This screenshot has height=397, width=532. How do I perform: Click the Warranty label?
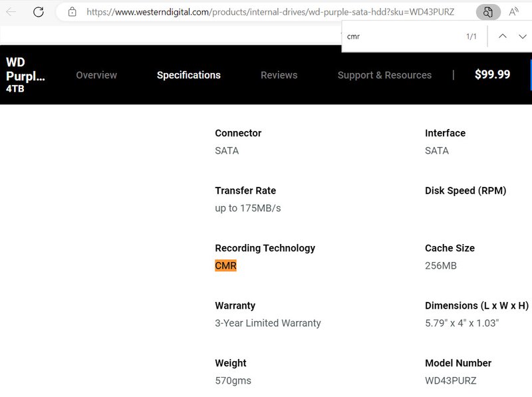(x=235, y=306)
